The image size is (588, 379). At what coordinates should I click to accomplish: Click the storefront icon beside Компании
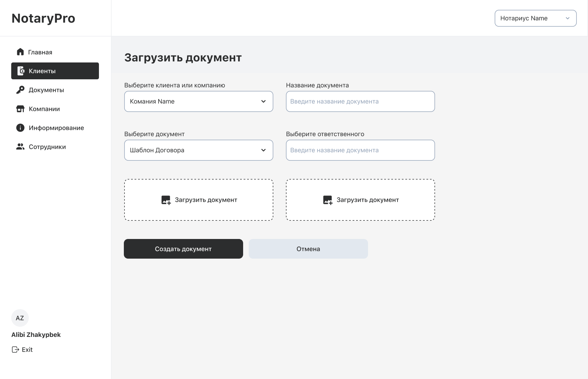click(20, 109)
